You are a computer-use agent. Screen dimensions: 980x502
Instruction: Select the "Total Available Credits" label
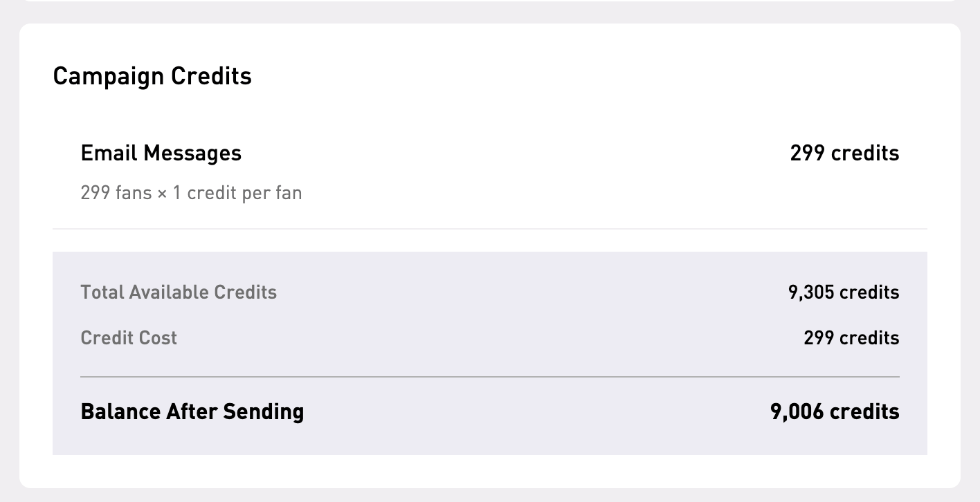(179, 292)
